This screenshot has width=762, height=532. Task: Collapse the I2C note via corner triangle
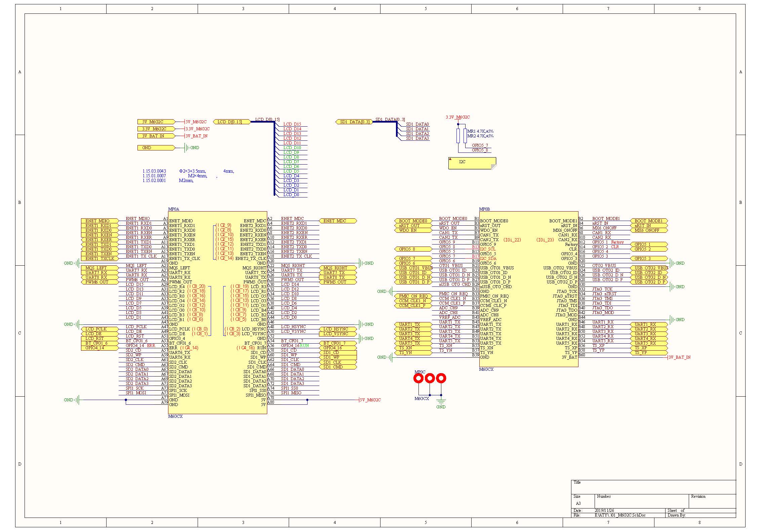pos(450,159)
